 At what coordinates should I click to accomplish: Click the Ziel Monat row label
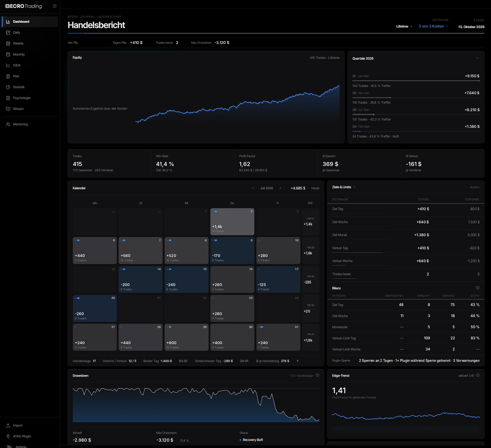[339, 235]
